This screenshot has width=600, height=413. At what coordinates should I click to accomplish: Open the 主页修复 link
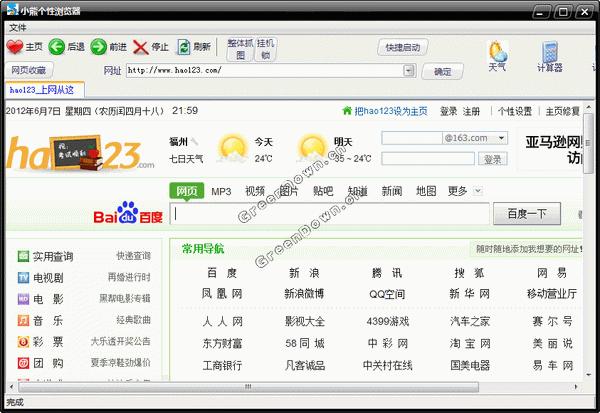point(562,111)
